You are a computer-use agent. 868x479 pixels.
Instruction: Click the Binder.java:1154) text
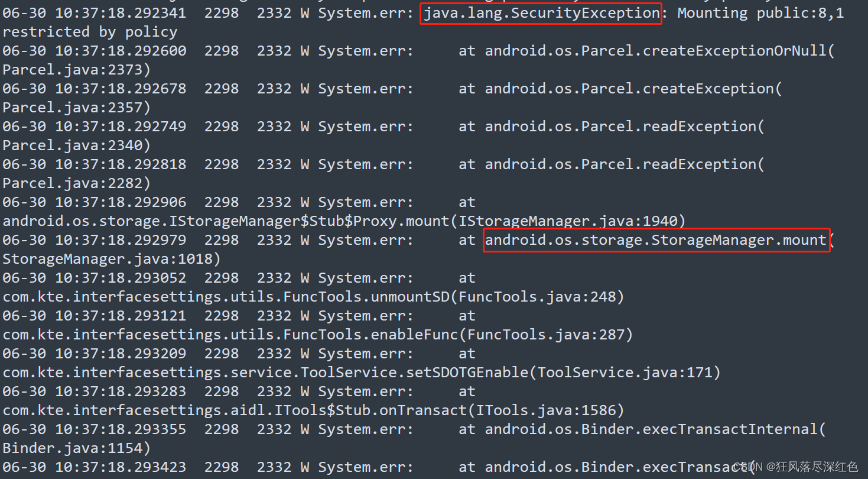[x=77, y=448]
